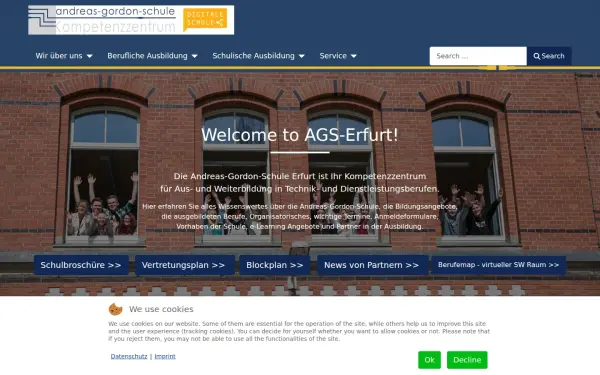Open the Berufliche Ausbildung menu

pyautogui.click(x=147, y=56)
